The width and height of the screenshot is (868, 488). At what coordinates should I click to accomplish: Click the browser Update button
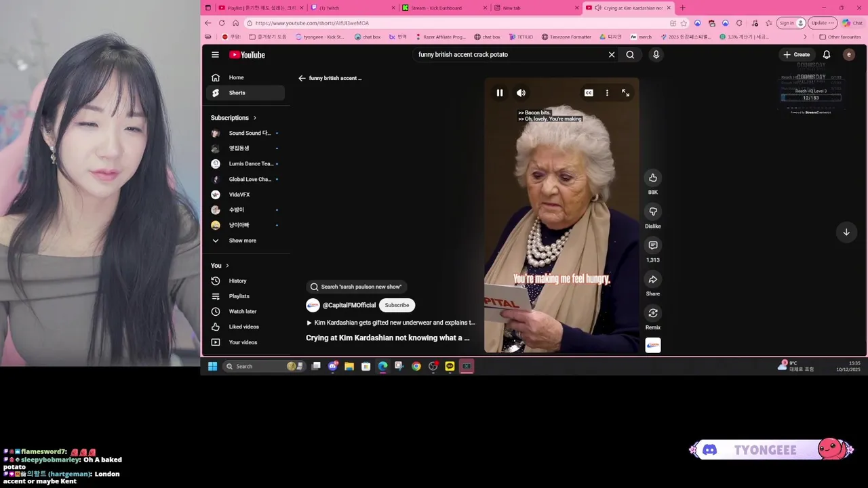pos(823,23)
